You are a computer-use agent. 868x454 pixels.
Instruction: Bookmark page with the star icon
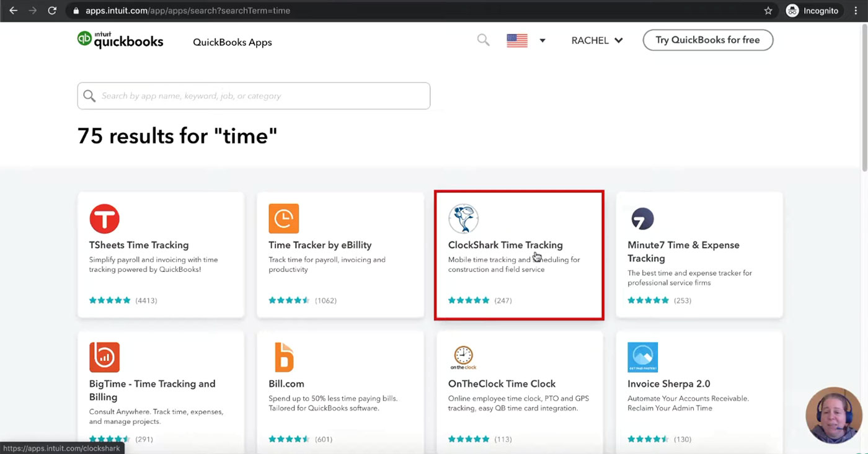[x=768, y=11]
